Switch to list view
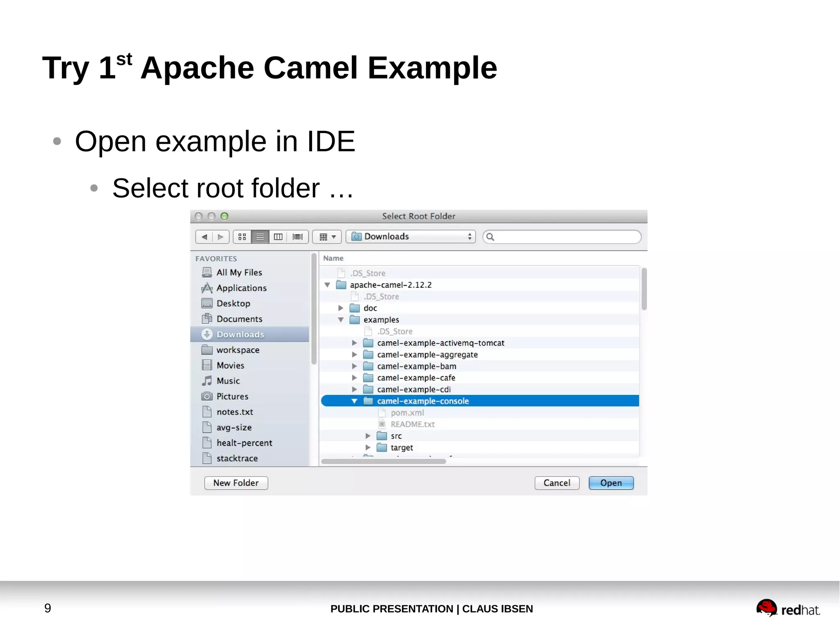Viewport: 840px width, 630px height. 260,237
